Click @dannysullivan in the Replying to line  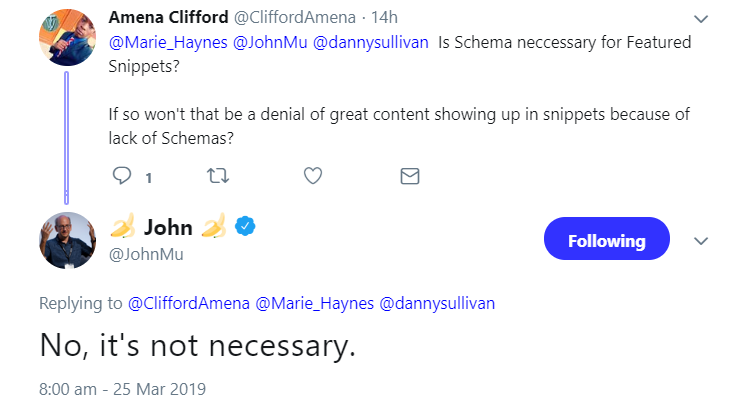pyautogui.click(x=438, y=302)
